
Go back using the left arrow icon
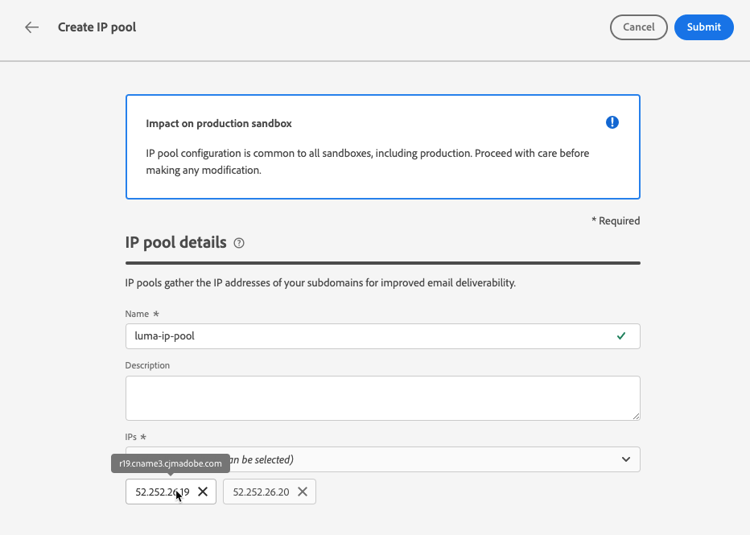pyautogui.click(x=32, y=28)
